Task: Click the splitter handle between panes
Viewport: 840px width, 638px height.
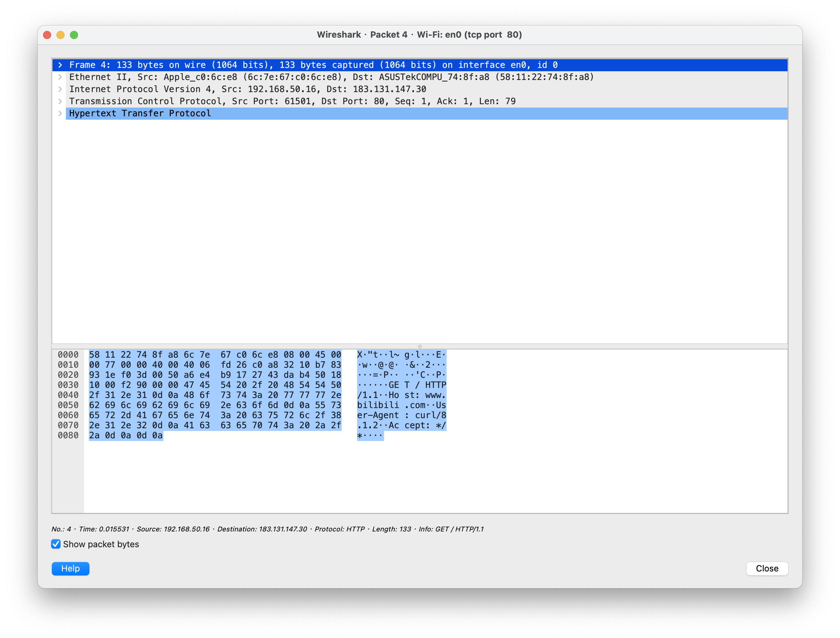Action: tap(419, 346)
